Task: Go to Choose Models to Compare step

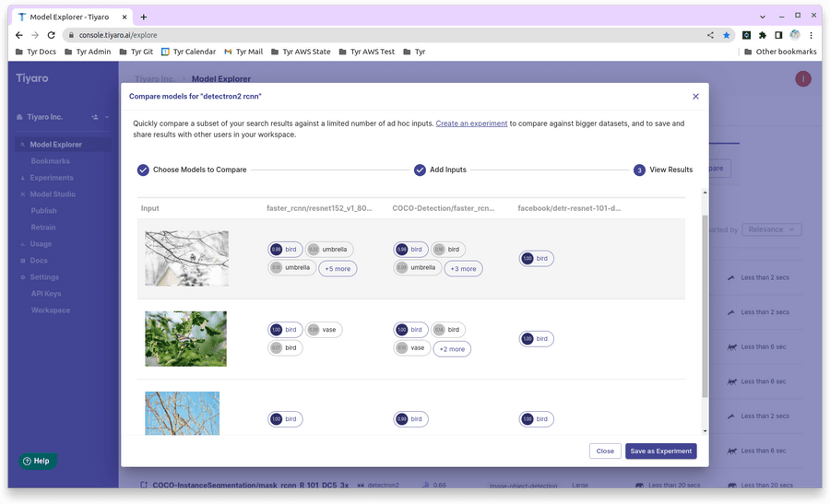Action: click(192, 170)
